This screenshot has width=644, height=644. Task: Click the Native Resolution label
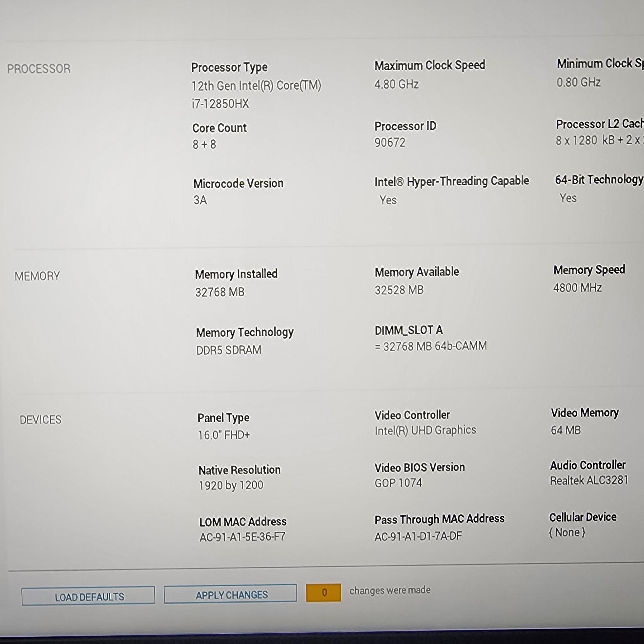240,470
